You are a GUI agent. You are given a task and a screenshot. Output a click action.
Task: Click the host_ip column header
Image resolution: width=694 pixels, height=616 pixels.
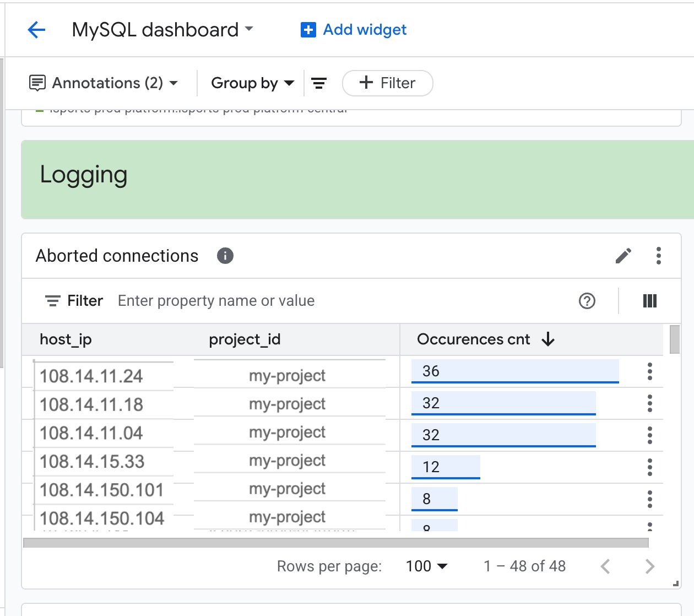[66, 339]
